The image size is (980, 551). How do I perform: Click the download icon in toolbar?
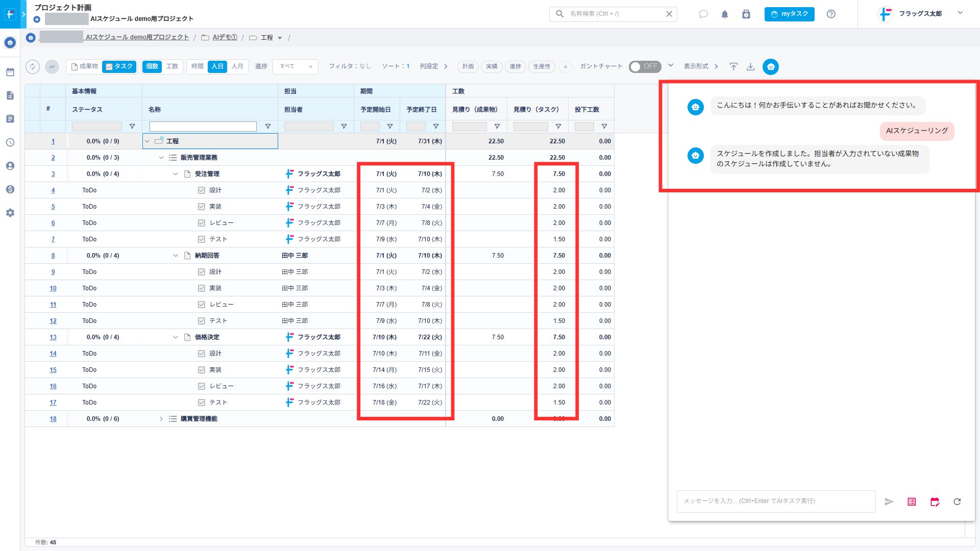coord(750,67)
